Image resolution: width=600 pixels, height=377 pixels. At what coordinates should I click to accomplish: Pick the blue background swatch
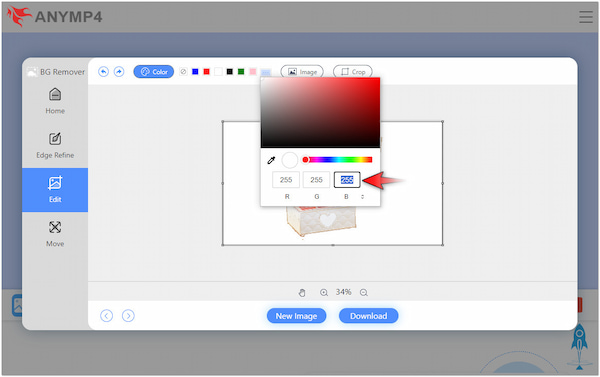click(195, 72)
